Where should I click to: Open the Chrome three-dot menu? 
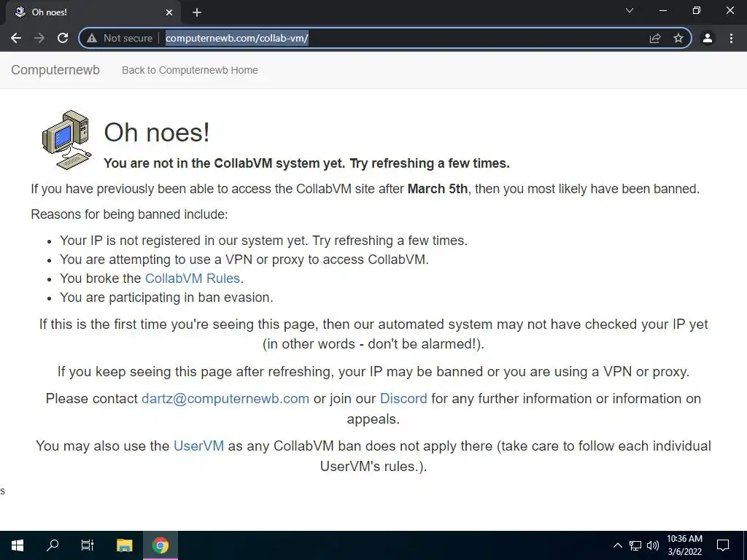coord(731,38)
